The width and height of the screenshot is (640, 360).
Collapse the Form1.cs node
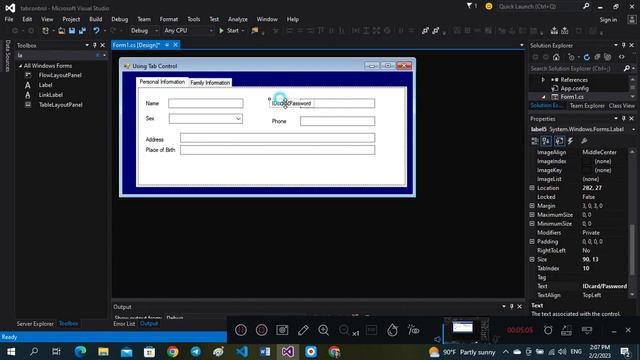point(543,97)
